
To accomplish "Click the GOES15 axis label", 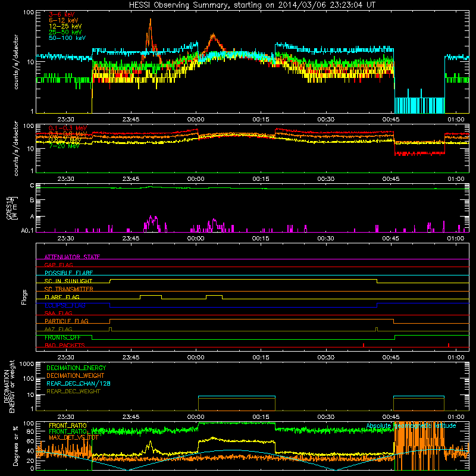I will (12, 208).
